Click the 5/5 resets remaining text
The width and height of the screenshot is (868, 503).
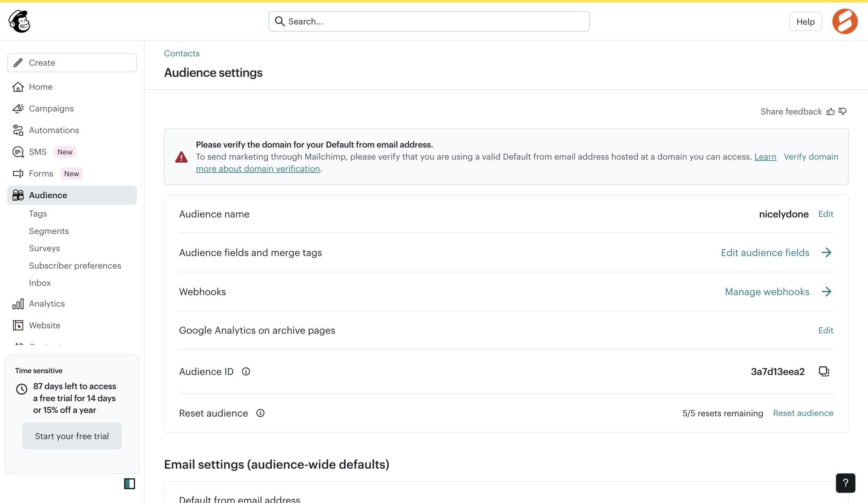click(723, 413)
